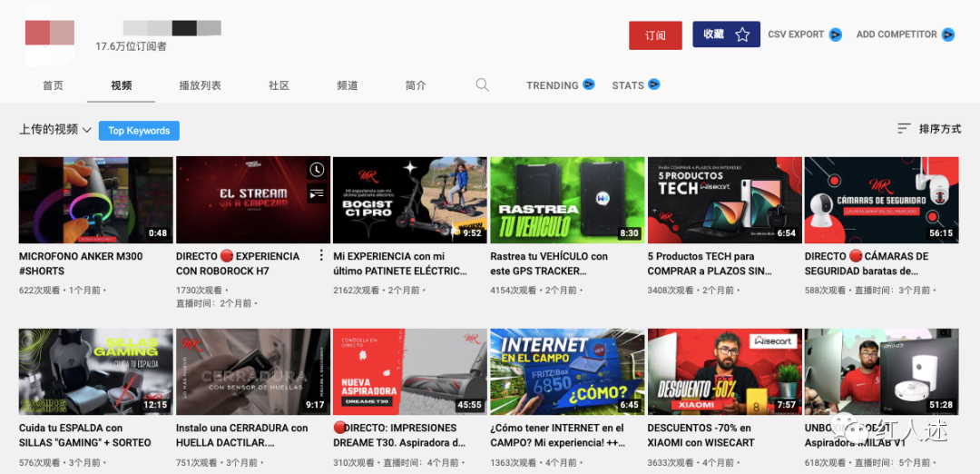Open the EL STREAM VA A EMPEZAR thumbnail
980x474 pixels.
[253, 200]
